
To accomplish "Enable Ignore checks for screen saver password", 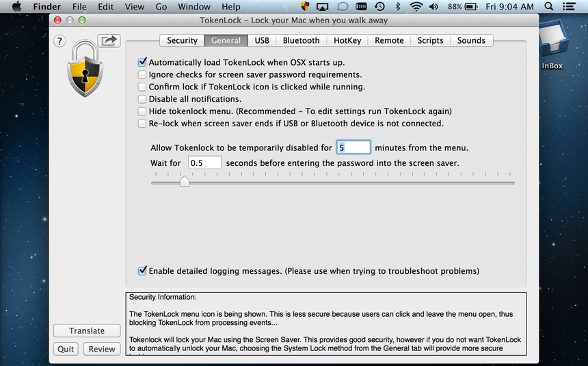I will click(x=142, y=74).
